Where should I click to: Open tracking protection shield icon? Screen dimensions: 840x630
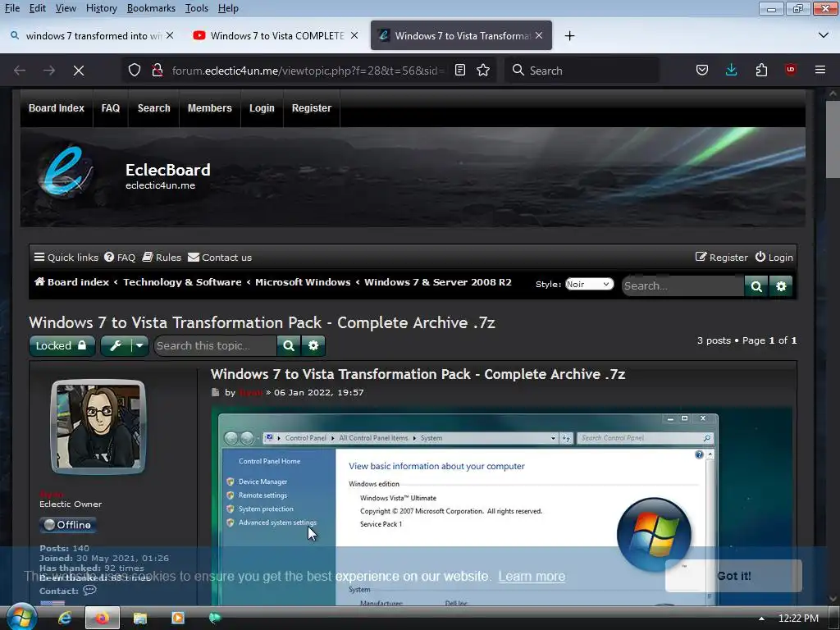(135, 71)
